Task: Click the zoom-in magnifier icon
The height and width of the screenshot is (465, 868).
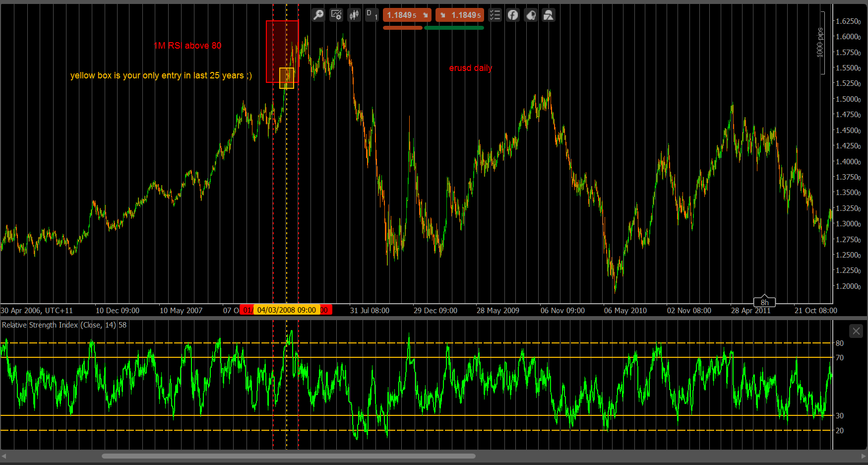Action: (318, 15)
